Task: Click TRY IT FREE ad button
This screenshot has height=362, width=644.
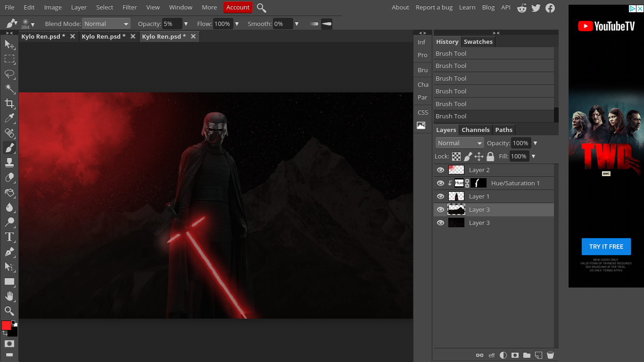Action: coord(606,247)
